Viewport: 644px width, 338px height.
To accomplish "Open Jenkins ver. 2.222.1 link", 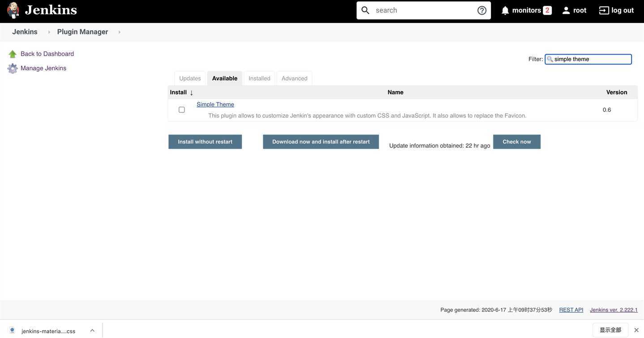I will (x=614, y=310).
